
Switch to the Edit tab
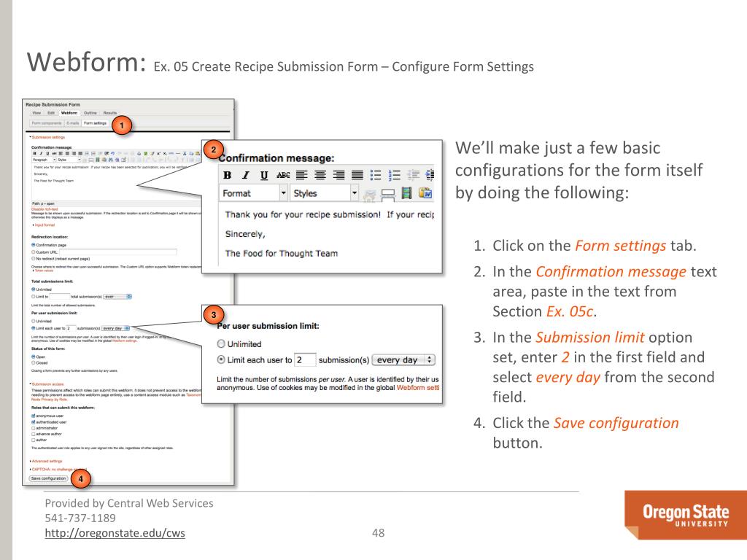[51, 113]
